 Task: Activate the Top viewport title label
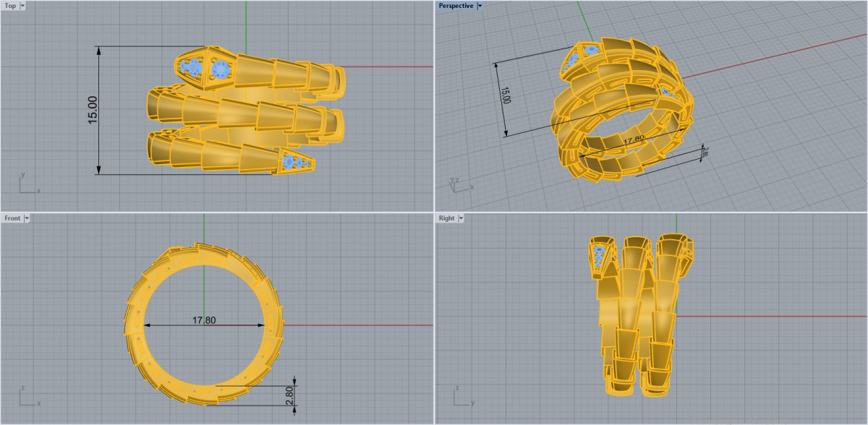click(x=10, y=6)
